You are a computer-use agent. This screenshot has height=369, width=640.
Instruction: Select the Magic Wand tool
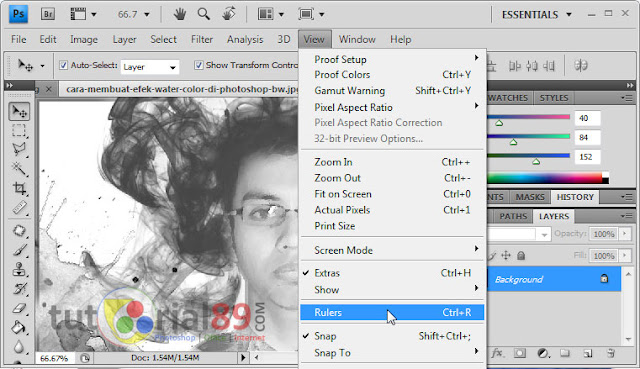point(19,168)
